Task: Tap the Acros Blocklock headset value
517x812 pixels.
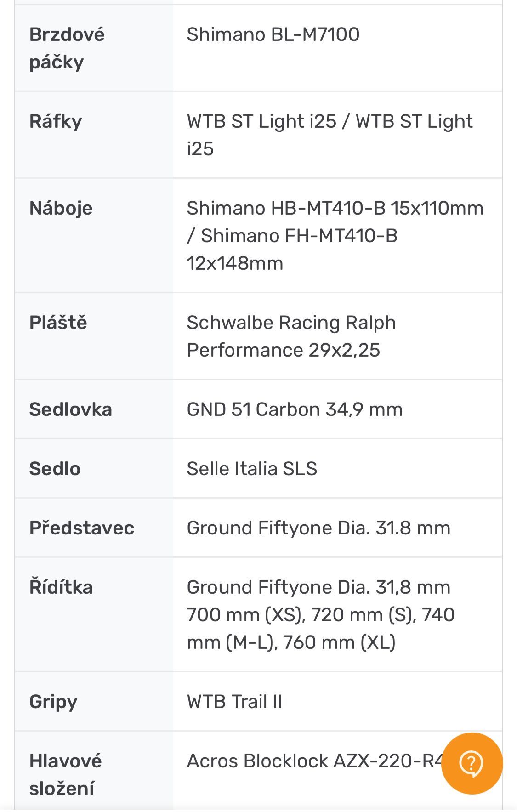Action: (x=315, y=761)
